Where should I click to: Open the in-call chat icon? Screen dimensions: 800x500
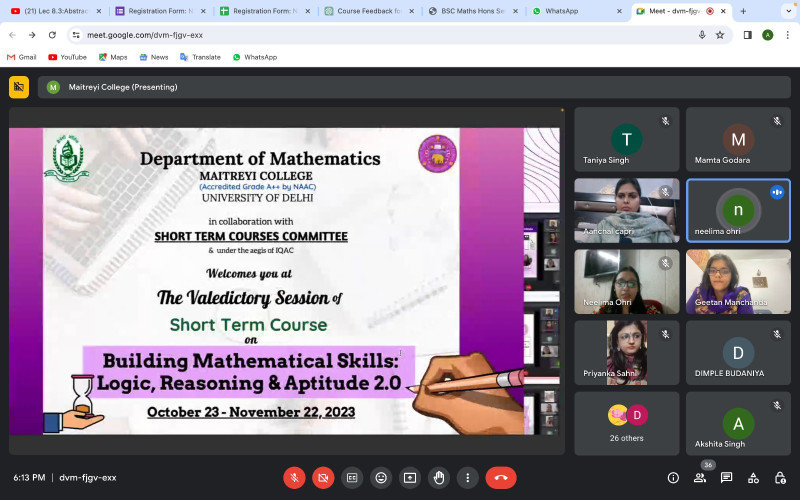(x=726, y=478)
